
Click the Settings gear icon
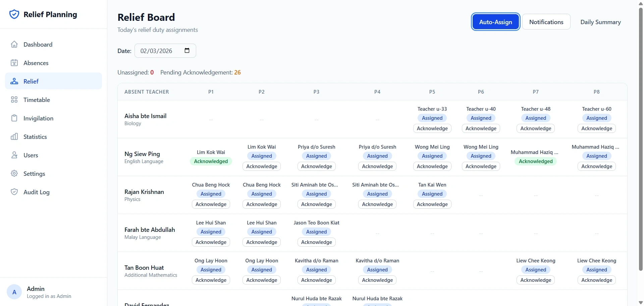point(14,173)
